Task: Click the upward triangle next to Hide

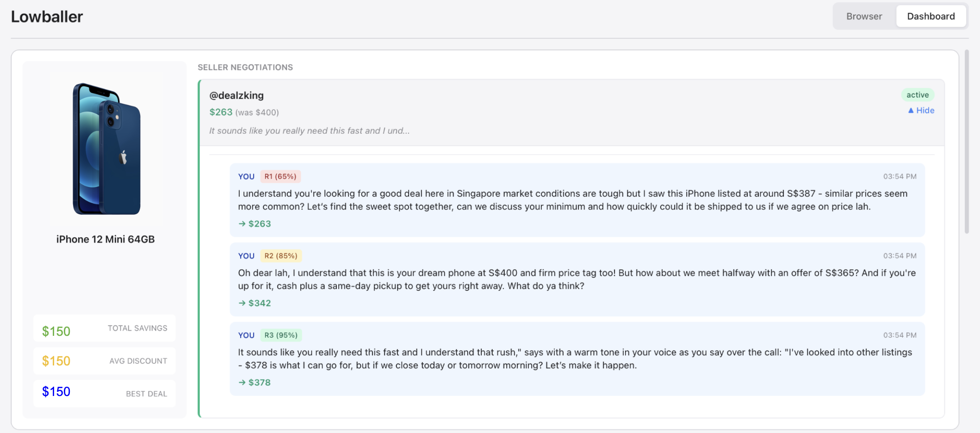Action: pos(910,110)
